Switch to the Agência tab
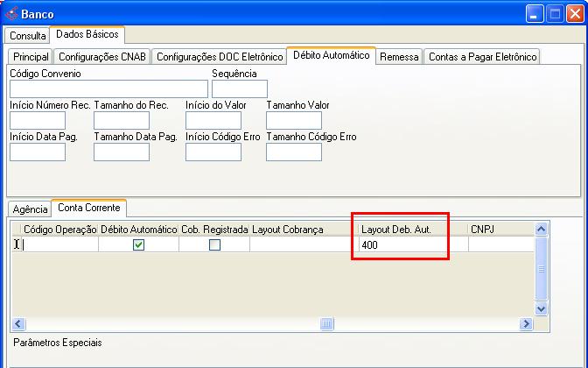588x368 pixels. pyautogui.click(x=30, y=209)
